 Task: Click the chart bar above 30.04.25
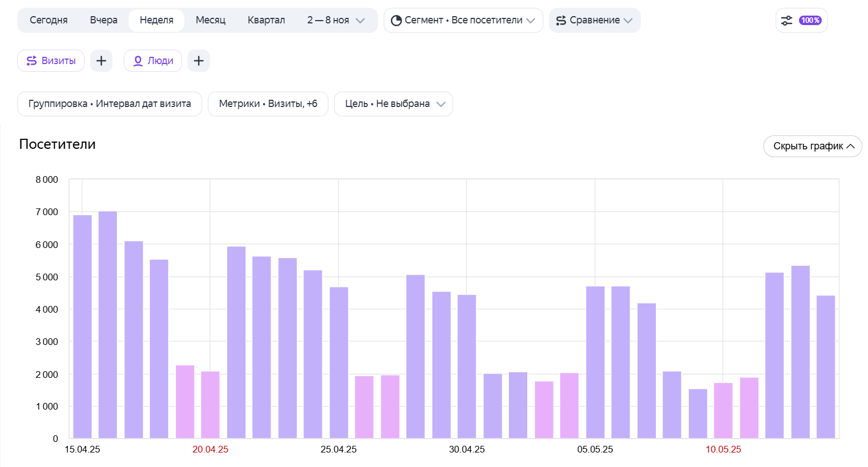tap(467, 367)
